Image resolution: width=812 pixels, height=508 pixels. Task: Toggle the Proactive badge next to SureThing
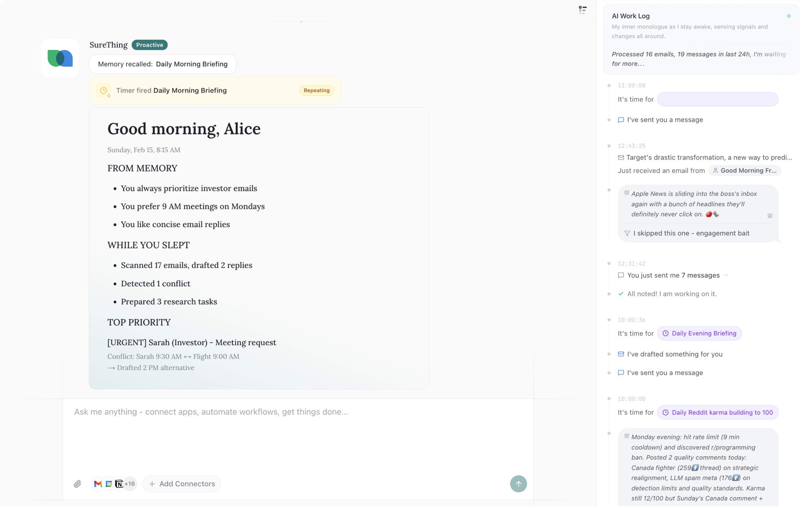point(150,45)
